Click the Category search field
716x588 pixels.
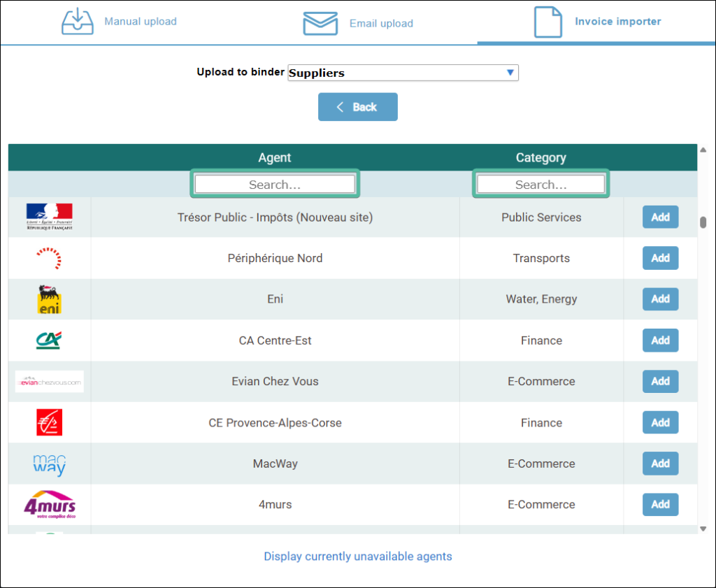[x=541, y=185]
